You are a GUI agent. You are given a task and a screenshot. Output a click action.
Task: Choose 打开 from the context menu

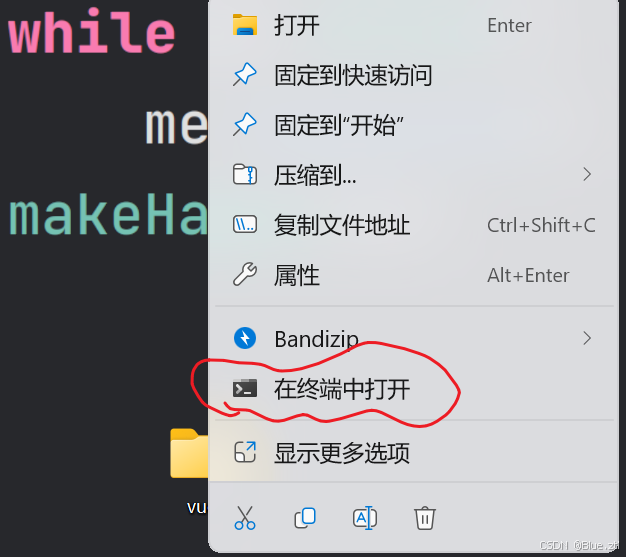pyautogui.click(x=411, y=25)
